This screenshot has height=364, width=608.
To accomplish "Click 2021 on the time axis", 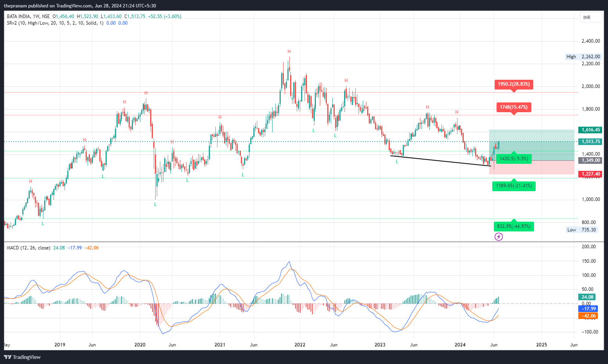I will (220, 345).
